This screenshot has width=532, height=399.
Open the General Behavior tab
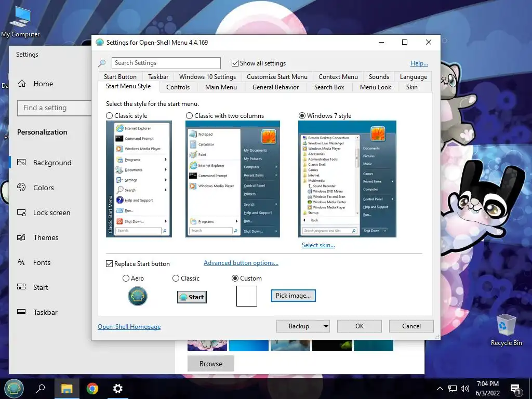275,87
